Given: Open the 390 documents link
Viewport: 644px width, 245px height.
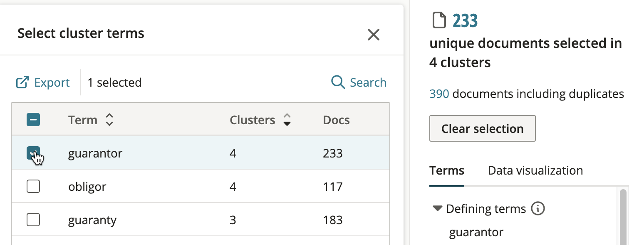Looking at the screenshot, I should (439, 94).
